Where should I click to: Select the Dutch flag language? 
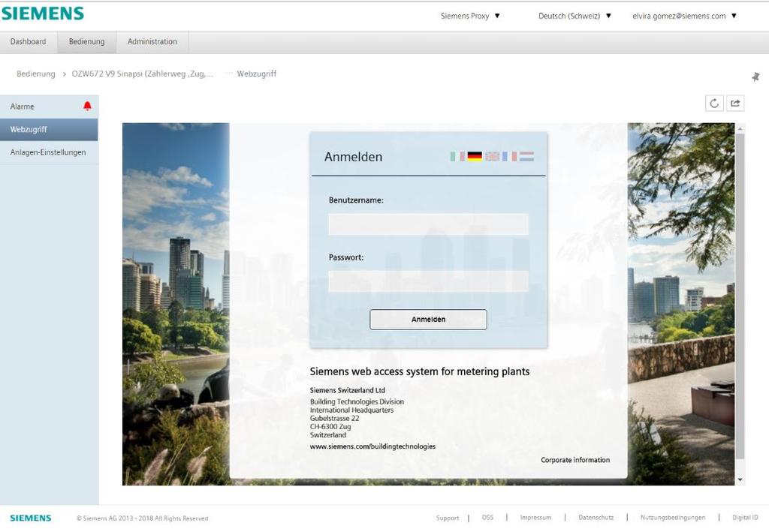pos(526,156)
